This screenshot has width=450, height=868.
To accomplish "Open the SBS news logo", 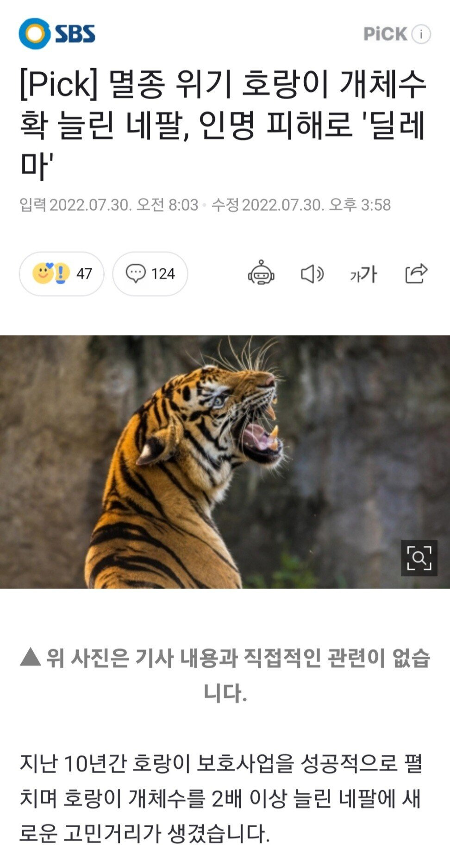I will (x=57, y=33).
